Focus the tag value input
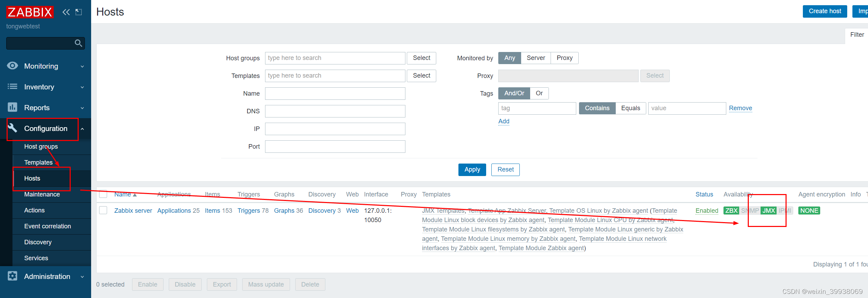The image size is (868, 298). (x=687, y=108)
